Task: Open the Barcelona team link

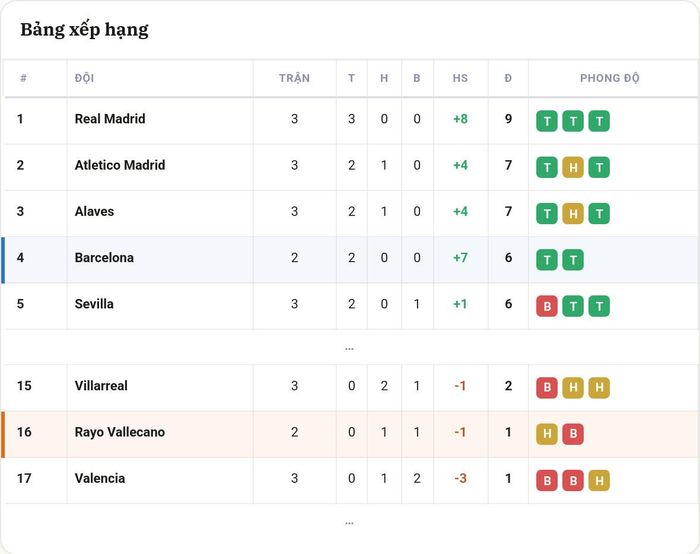Action: (104, 258)
